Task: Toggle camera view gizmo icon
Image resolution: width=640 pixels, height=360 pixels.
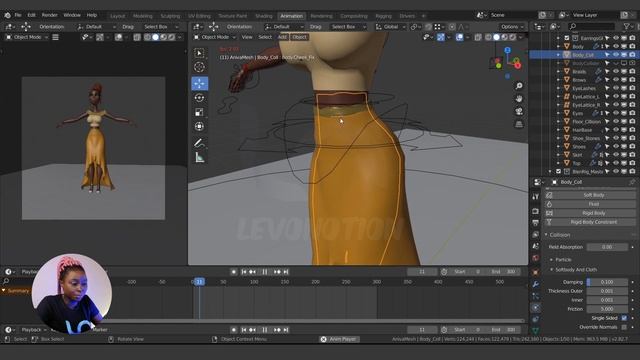Action: pos(519,111)
